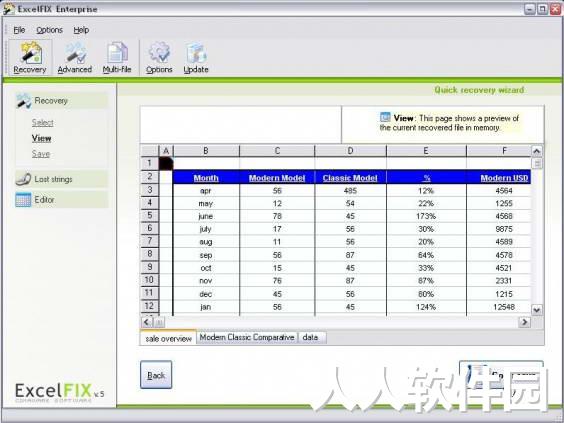This screenshot has width=564, height=423.
Task: Select column C header
Action: pyautogui.click(x=277, y=151)
